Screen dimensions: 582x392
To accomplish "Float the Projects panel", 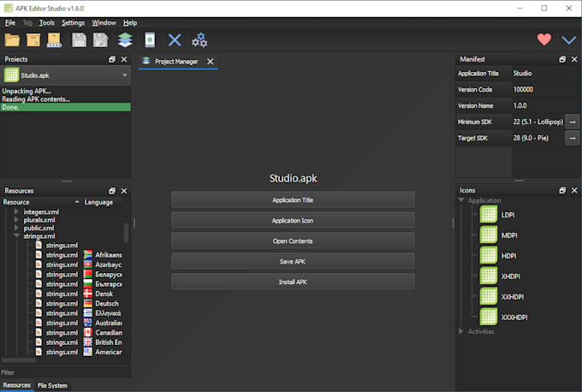I will [x=112, y=59].
